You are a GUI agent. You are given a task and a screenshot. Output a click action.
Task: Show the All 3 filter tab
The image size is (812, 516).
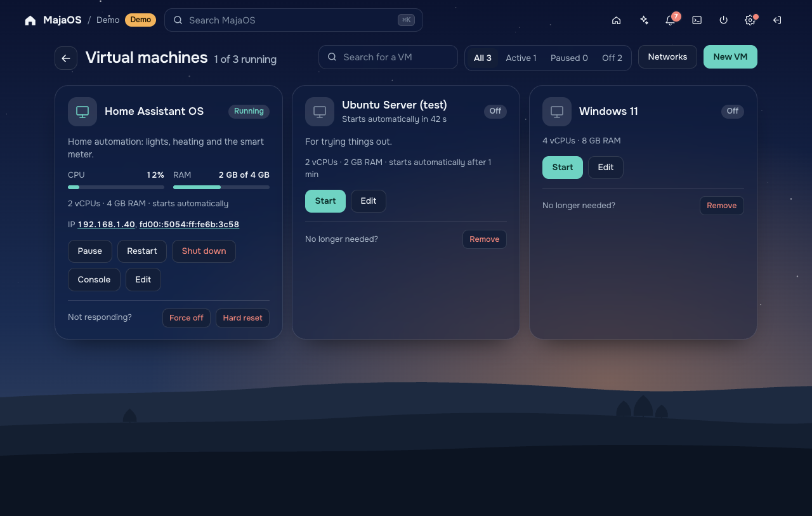coord(483,58)
